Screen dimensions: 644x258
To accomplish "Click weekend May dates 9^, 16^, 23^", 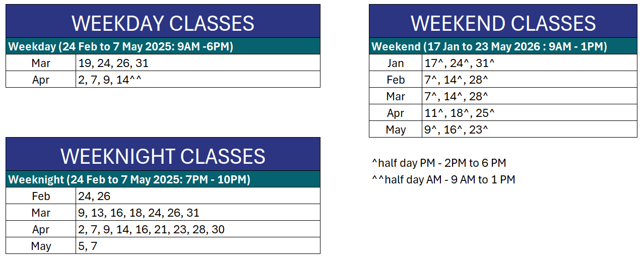I will (x=457, y=129).
